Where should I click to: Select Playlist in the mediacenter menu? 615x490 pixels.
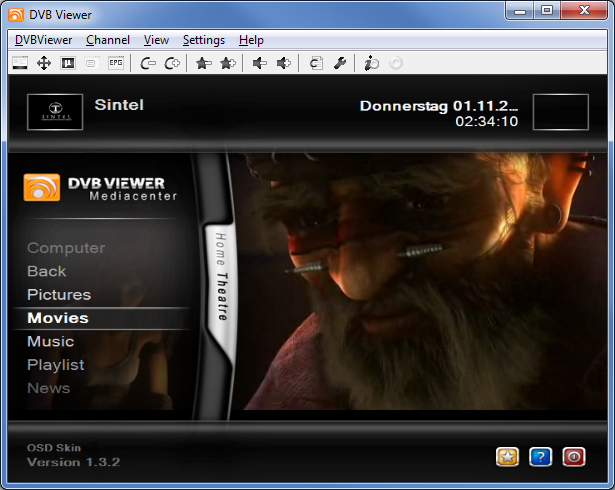point(56,365)
